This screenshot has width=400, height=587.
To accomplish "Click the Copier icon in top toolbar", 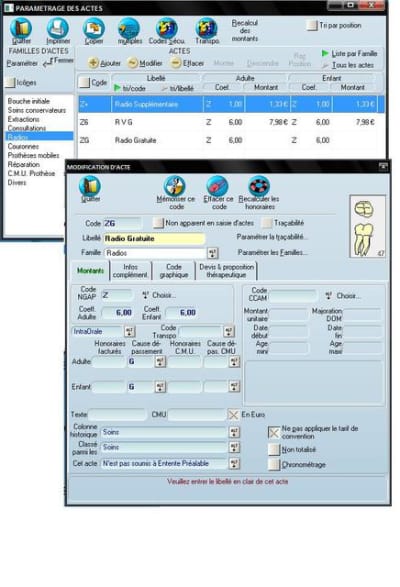I will click(x=93, y=28).
